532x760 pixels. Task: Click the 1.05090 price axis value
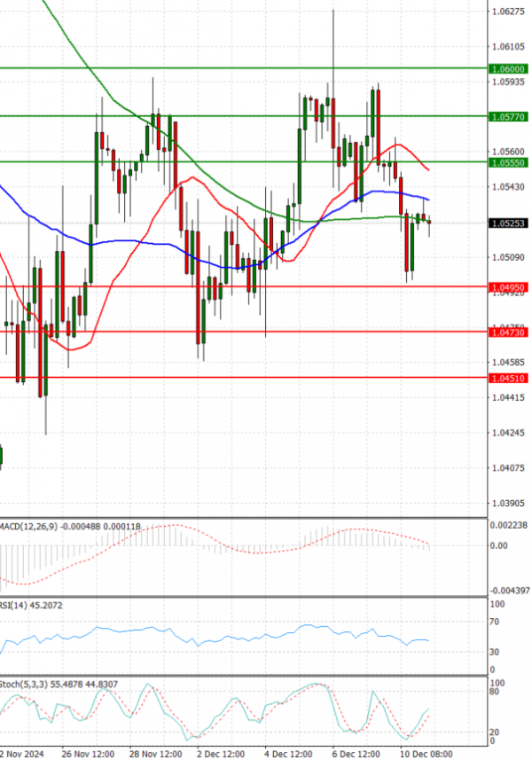pos(508,257)
